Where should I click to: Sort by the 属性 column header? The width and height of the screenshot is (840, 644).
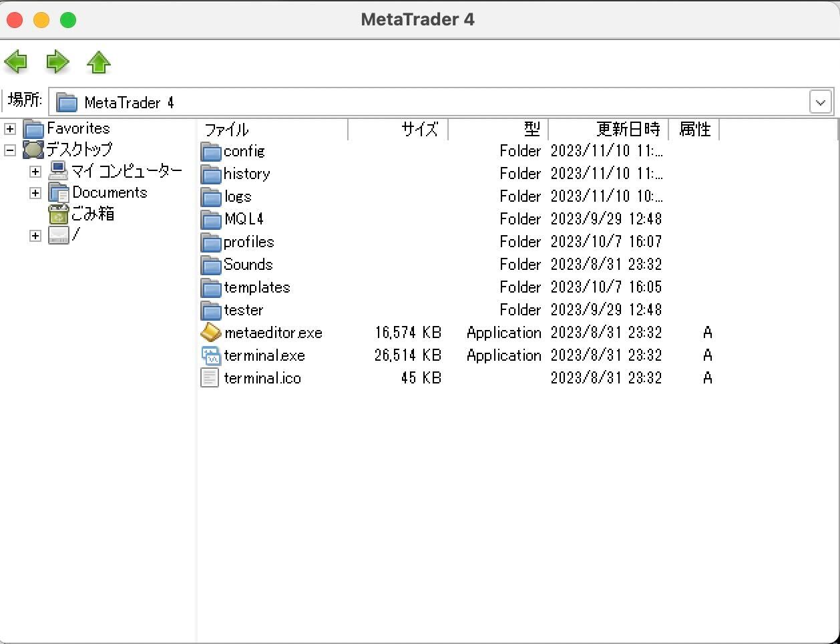[x=694, y=129]
